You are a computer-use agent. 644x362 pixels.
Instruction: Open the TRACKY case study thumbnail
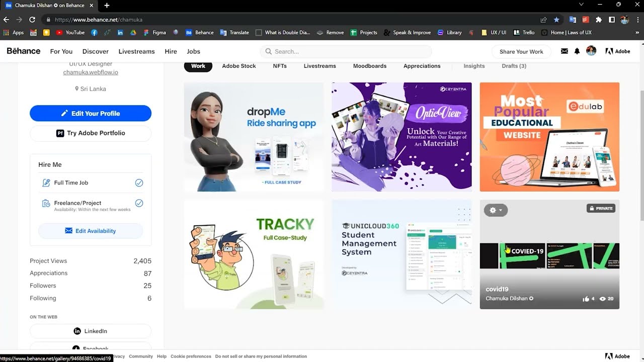pyautogui.click(x=254, y=254)
